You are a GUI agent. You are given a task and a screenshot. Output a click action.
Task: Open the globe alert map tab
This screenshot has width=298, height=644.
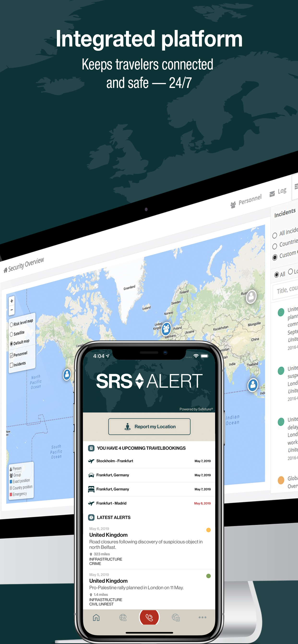[x=123, y=617]
